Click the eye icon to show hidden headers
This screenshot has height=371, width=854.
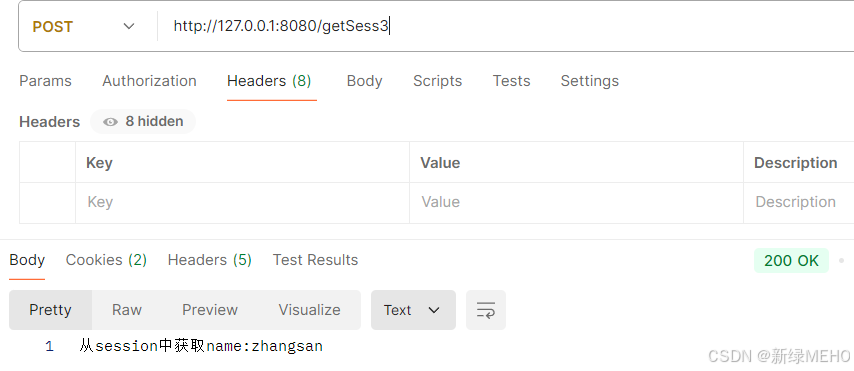click(111, 121)
